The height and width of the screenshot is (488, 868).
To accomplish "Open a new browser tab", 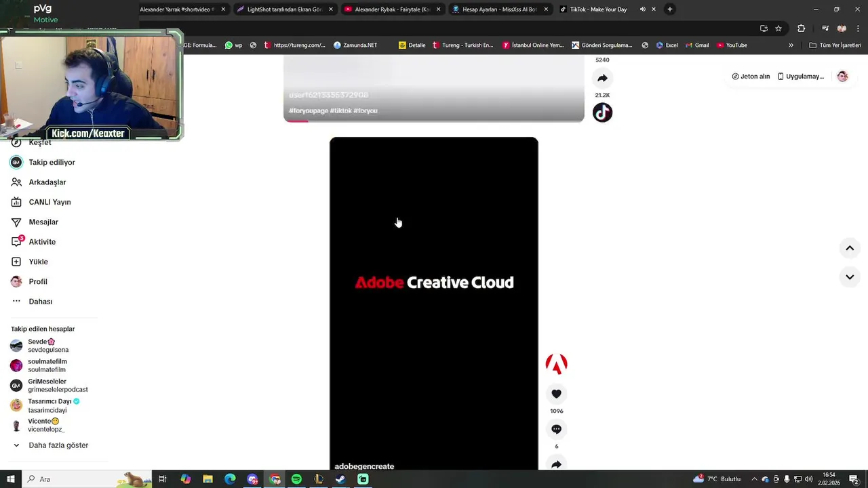I will click(x=670, y=9).
